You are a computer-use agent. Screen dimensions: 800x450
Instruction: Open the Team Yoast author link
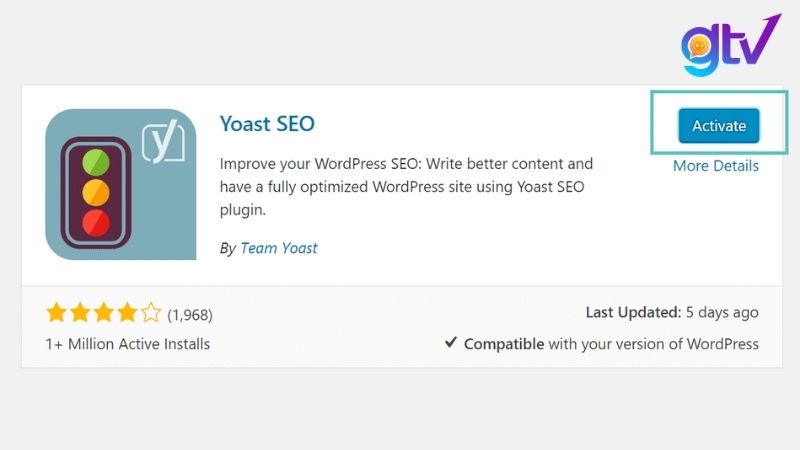279,248
